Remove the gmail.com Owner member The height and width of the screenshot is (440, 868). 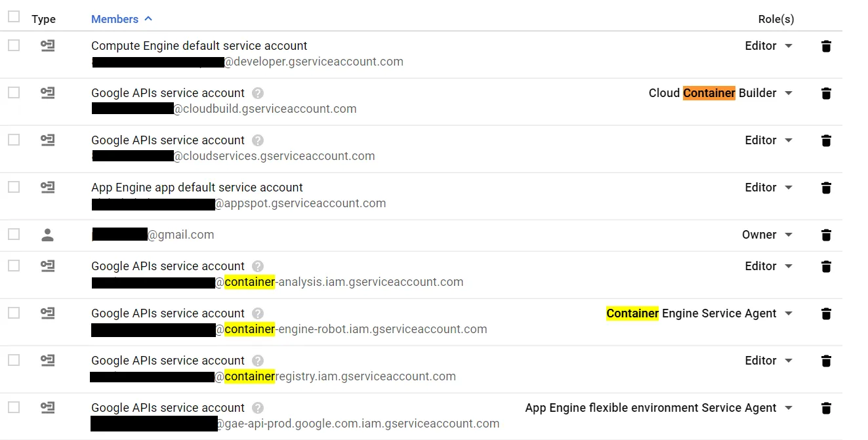(826, 235)
